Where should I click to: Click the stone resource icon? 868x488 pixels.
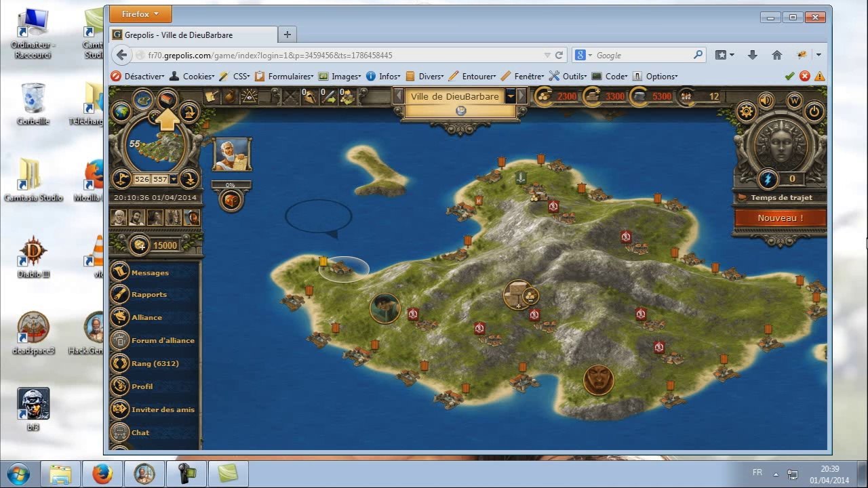(x=591, y=96)
